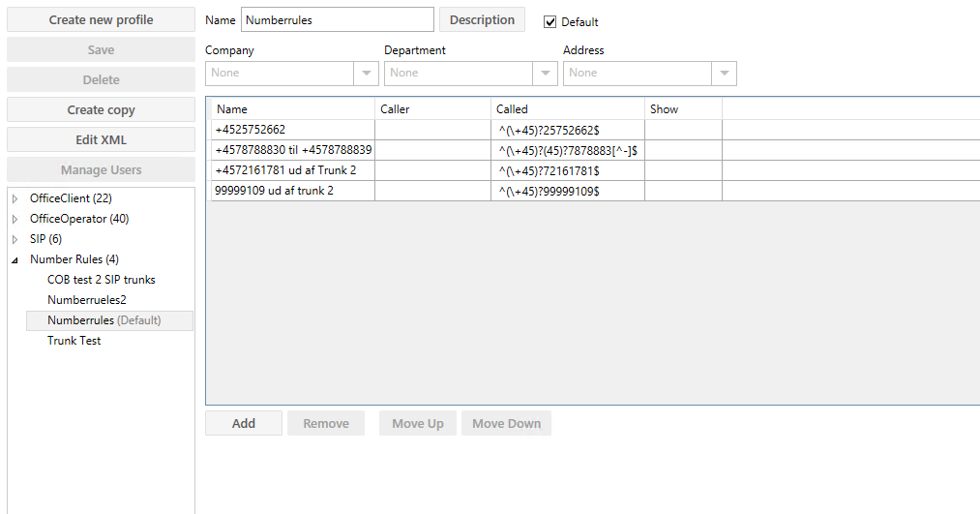This screenshot has width=980, height=514.
Task: Open the Company dropdown
Action: (x=367, y=74)
